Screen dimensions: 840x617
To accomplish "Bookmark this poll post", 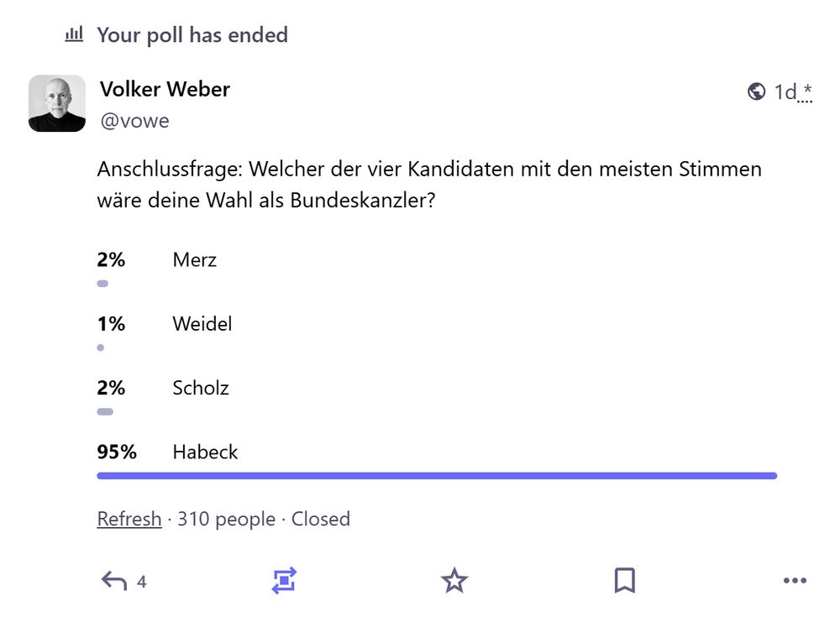I will [x=624, y=579].
